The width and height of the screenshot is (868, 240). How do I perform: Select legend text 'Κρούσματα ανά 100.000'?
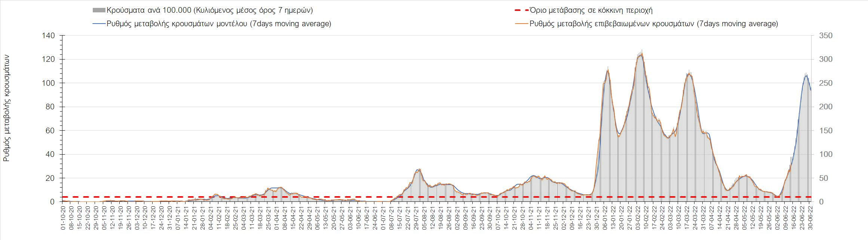click(209, 10)
